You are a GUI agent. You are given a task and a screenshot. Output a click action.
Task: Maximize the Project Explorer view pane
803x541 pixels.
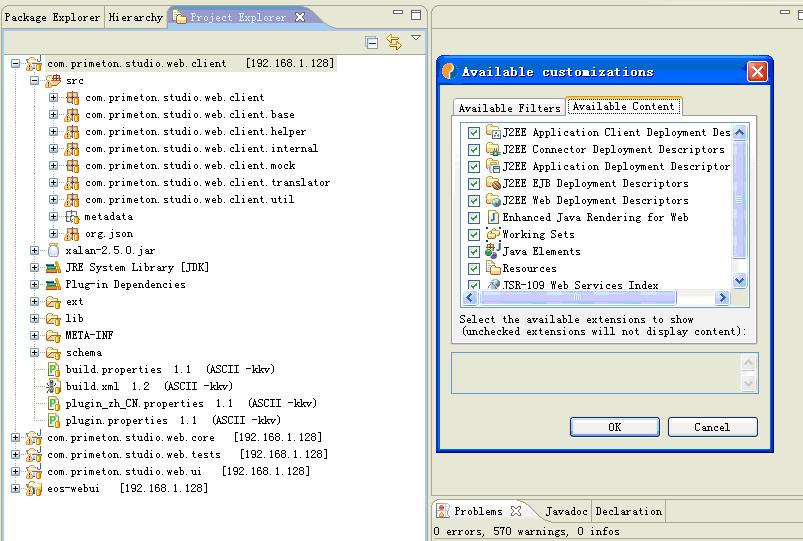(416, 15)
